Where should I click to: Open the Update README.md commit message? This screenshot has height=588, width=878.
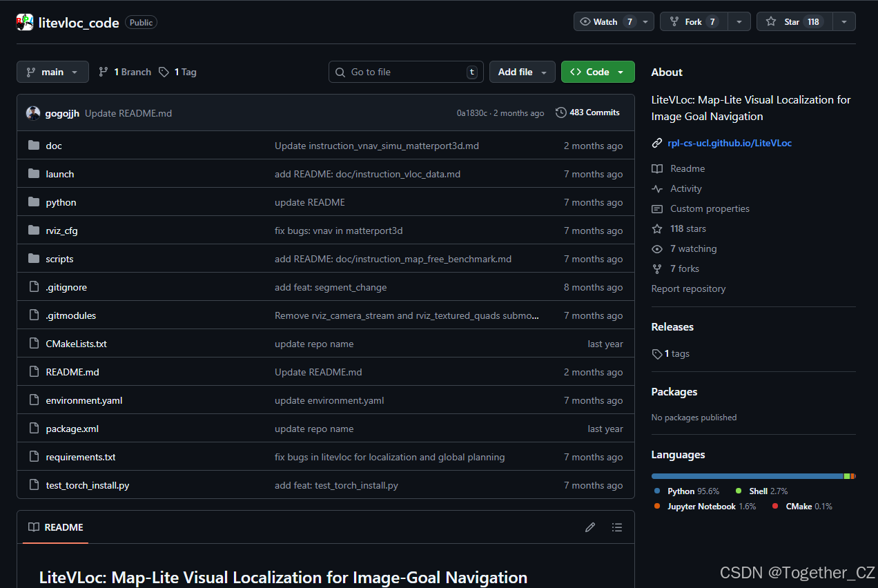128,113
